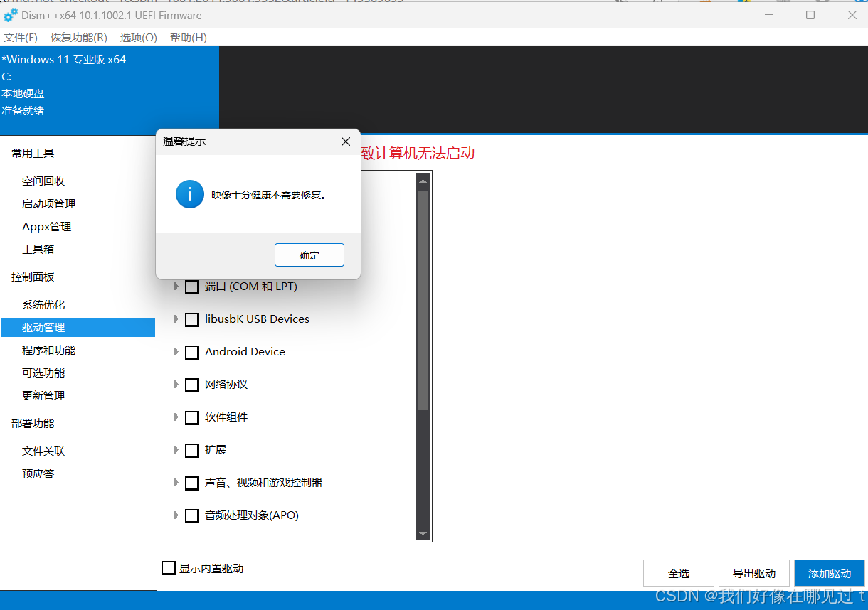Open 系统优化 in sidebar
Screen dimensions: 868x610
click(43, 305)
